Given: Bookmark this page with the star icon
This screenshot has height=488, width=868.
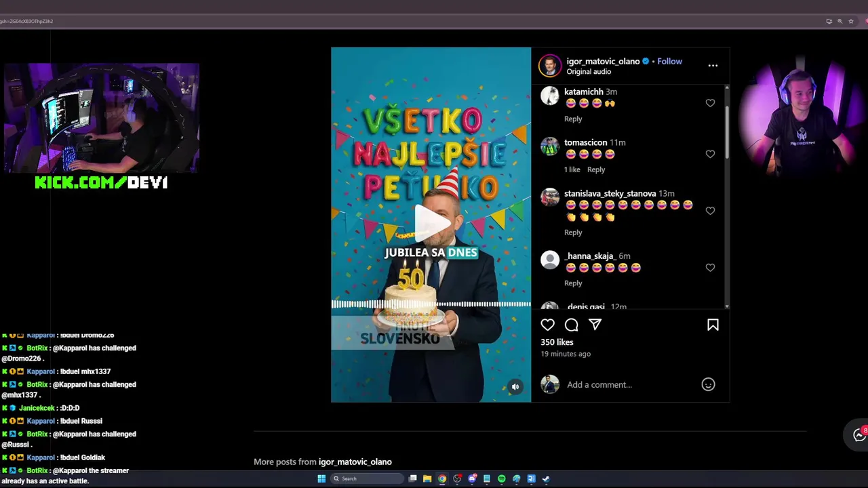Looking at the screenshot, I should (852, 21).
